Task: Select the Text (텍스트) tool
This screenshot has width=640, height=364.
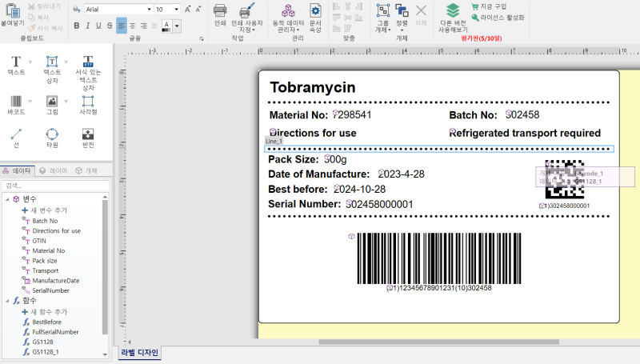Action: (x=16, y=66)
